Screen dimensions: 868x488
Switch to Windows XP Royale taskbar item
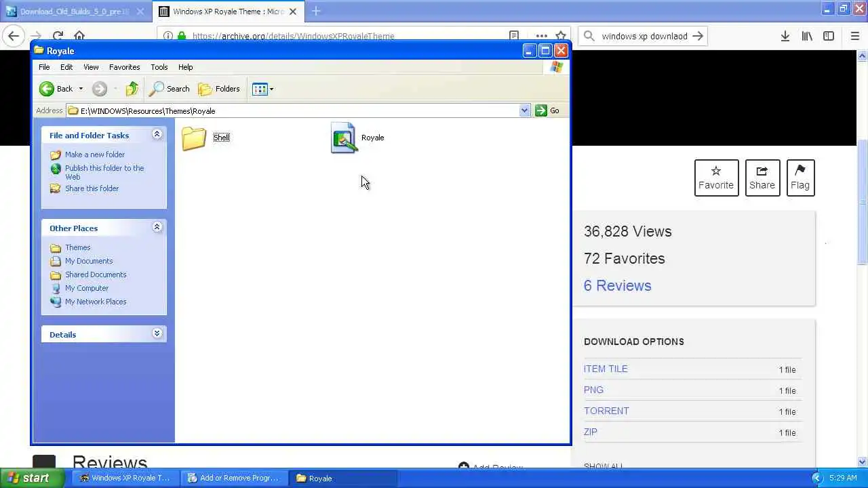(125, 478)
